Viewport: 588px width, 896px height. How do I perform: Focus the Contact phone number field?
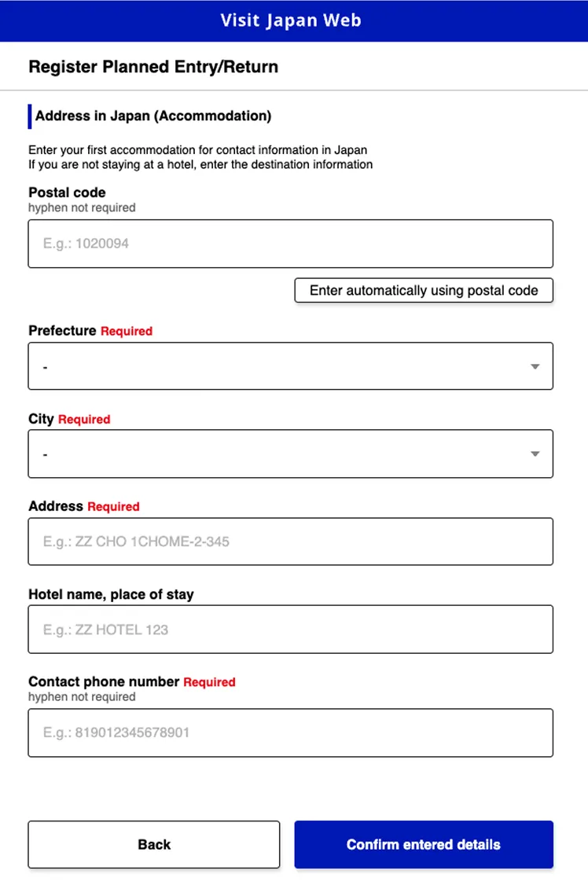[291, 733]
